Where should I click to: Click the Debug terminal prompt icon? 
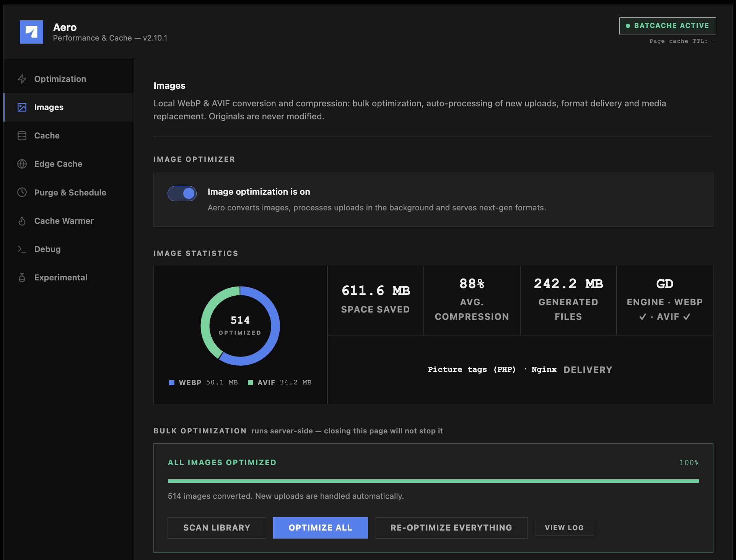point(22,249)
